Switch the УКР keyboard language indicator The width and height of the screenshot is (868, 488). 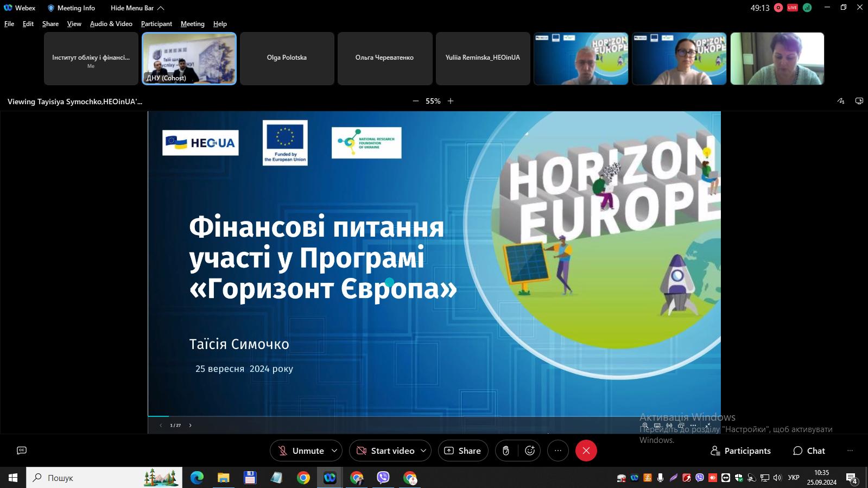tap(794, 478)
